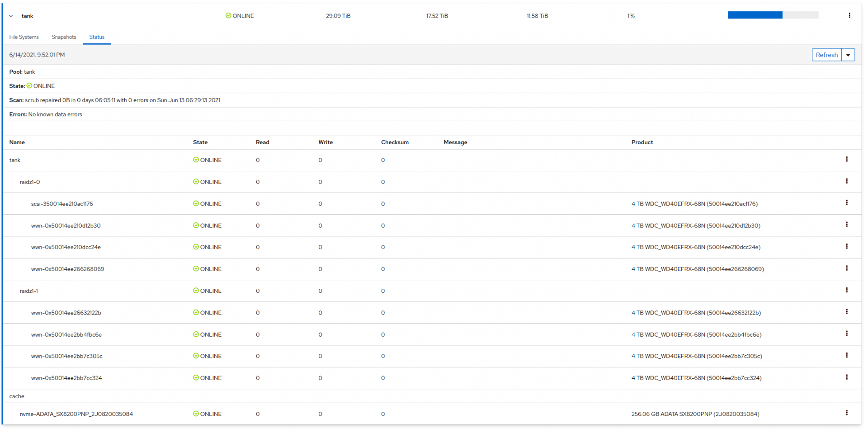The width and height of the screenshot is (868, 433).
Task: Open actions menu for raidz1-0 row
Action: pyautogui.click(x=847, y=181)
